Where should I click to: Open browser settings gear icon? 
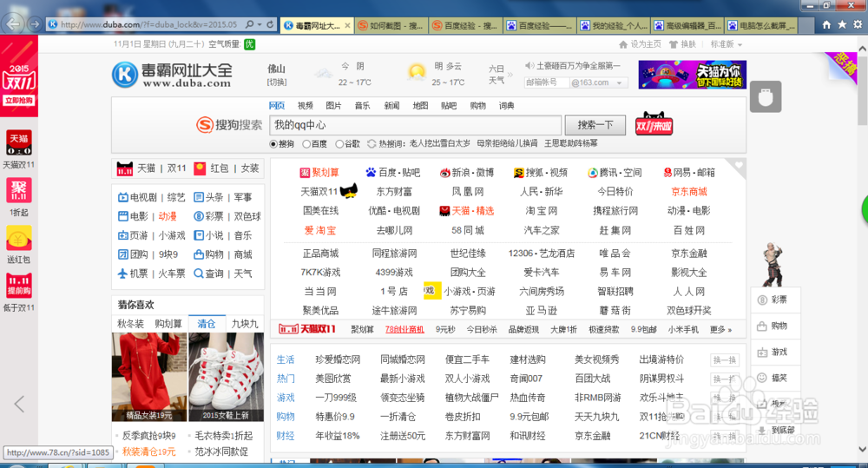pyautogui.click(x=858, y=24)
